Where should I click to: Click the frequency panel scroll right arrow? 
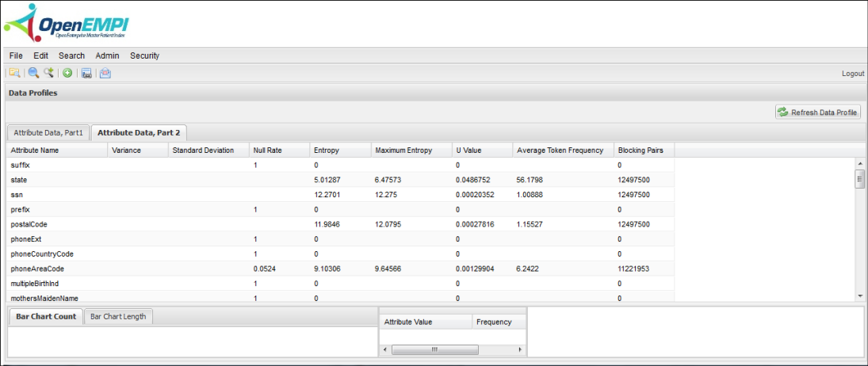coord(520,350)
